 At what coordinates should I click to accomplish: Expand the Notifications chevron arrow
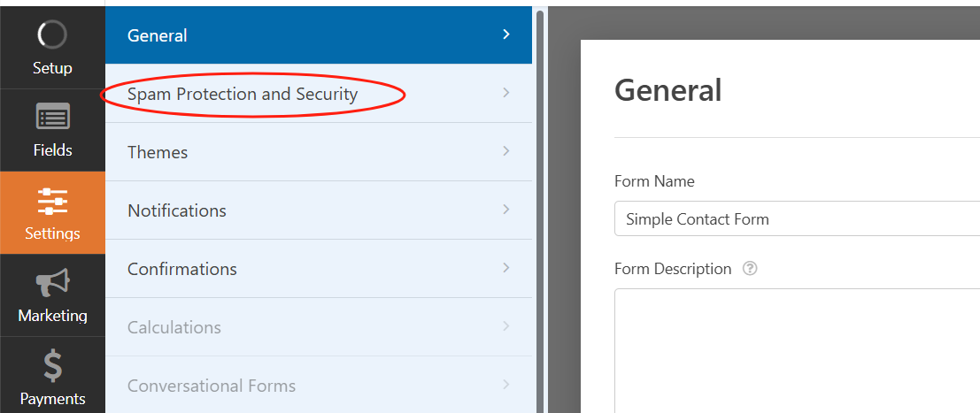click(506, 210)
